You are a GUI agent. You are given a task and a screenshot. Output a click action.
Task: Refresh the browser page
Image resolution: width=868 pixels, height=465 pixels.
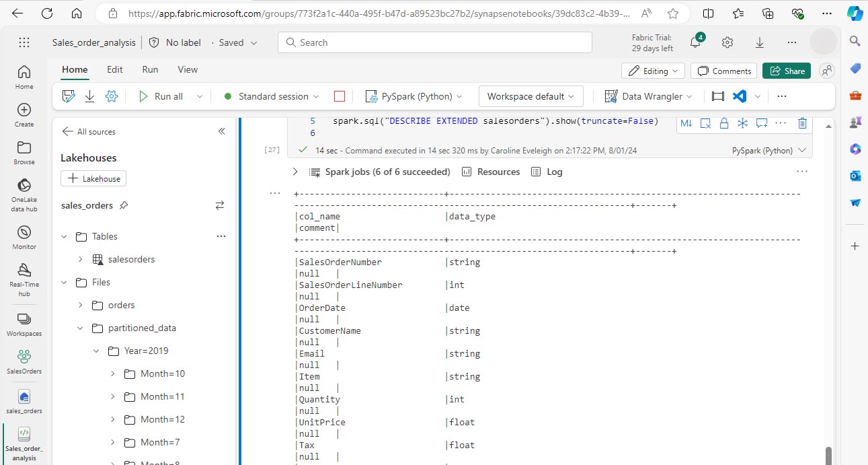(x=46, y=13)
